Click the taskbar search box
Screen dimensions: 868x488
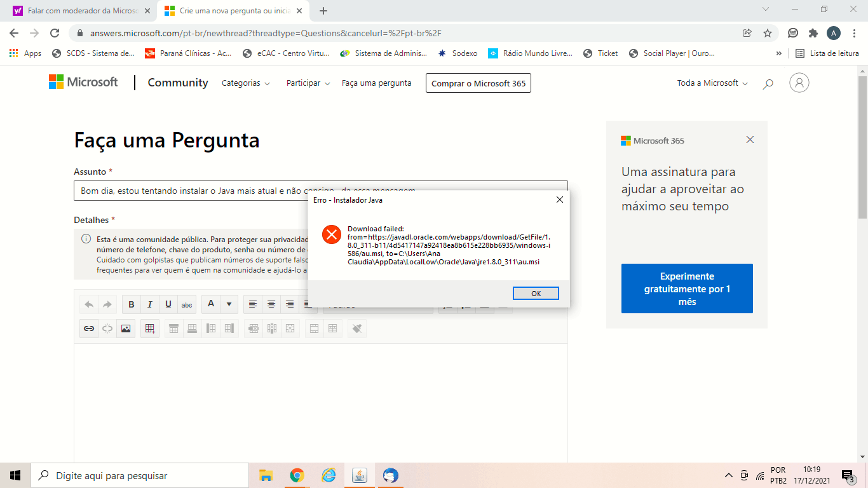click(x=140, y=475)
